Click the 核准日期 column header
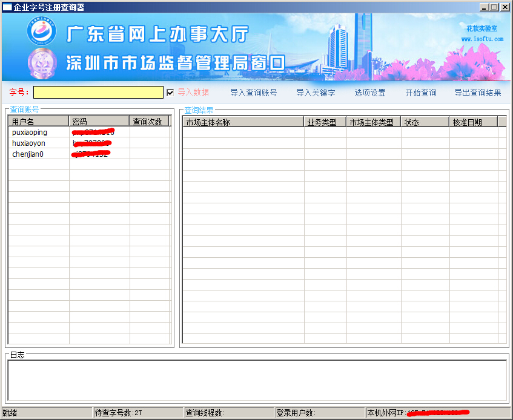513x420 pixels. click(x=473, y=122)
